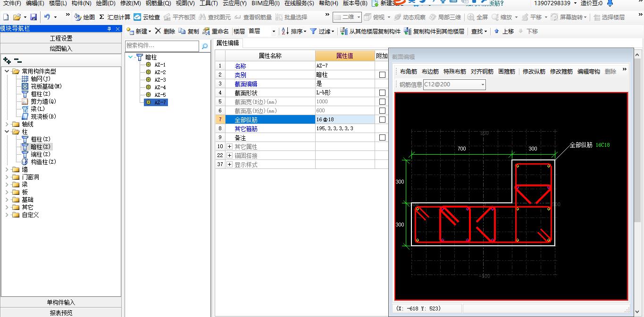Expand the 锚固搭接 property group

(230, 156)
